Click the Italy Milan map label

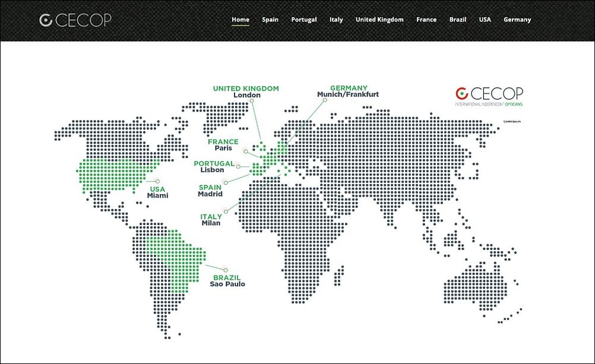[211, 220]
